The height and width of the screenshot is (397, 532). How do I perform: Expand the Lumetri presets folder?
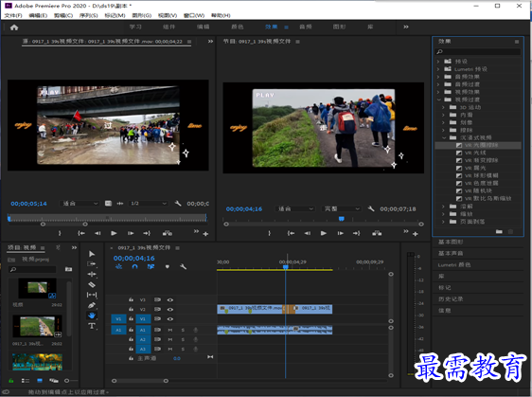[438, 69]
